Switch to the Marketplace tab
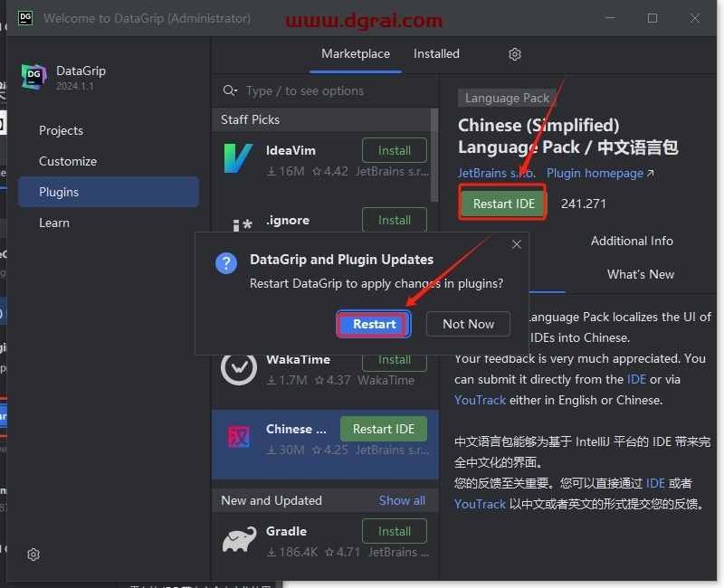Viewport: 724px width, 588px height. 356,54
